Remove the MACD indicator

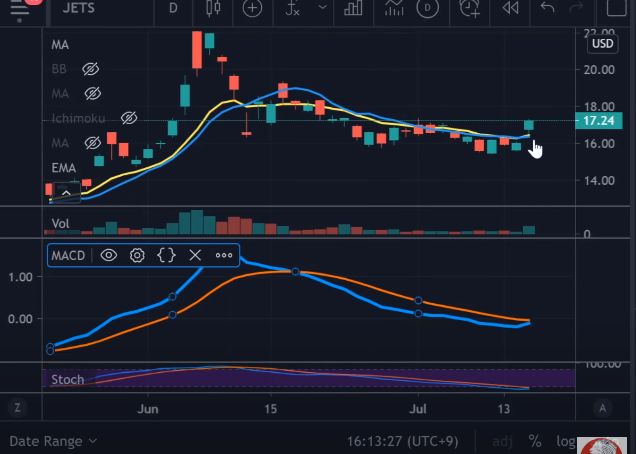[x=195, y=255]
